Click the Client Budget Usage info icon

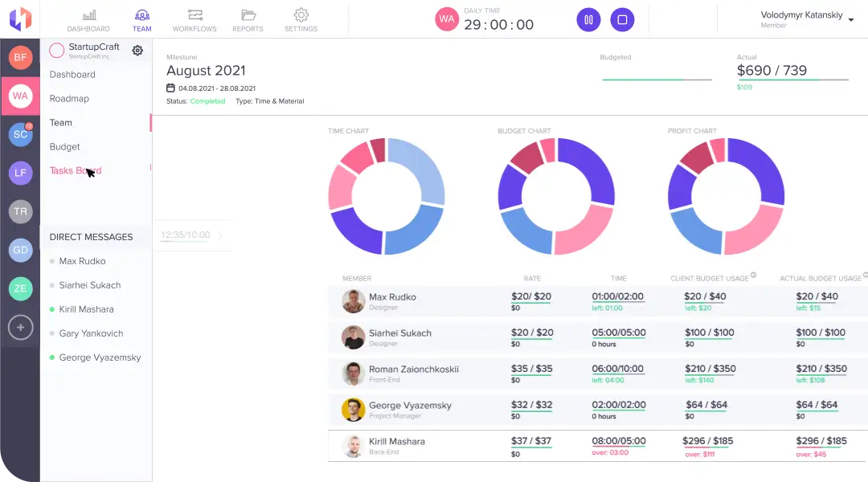(x=753, y=276)
